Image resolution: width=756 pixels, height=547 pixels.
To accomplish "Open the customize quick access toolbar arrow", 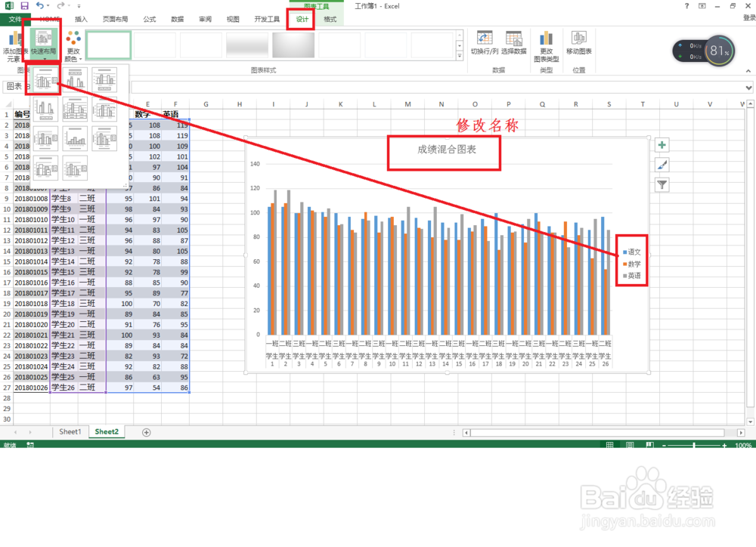I will point(79,6).
